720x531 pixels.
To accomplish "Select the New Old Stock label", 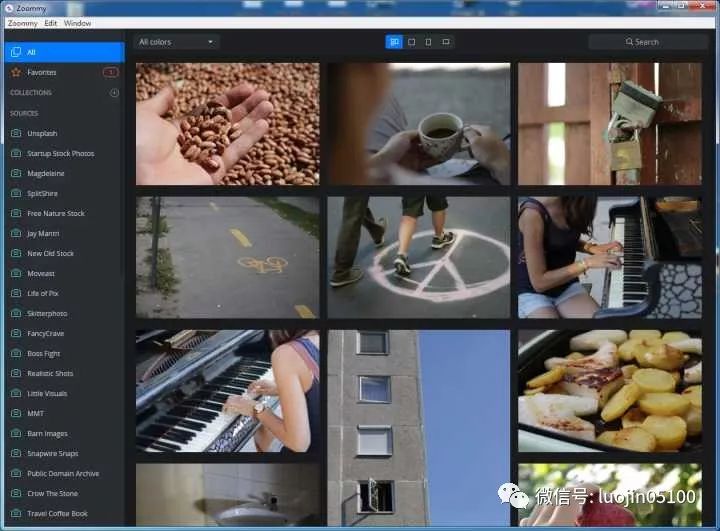I will pos(51,253).
